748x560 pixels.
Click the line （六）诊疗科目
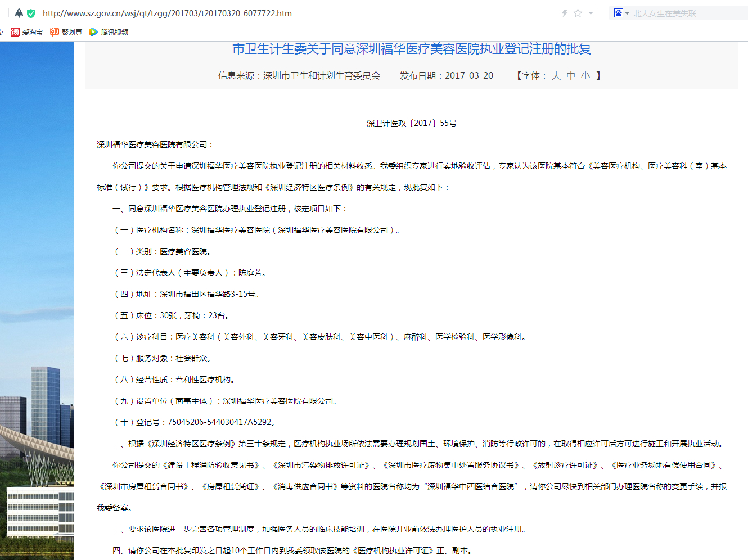click(320, 337)
